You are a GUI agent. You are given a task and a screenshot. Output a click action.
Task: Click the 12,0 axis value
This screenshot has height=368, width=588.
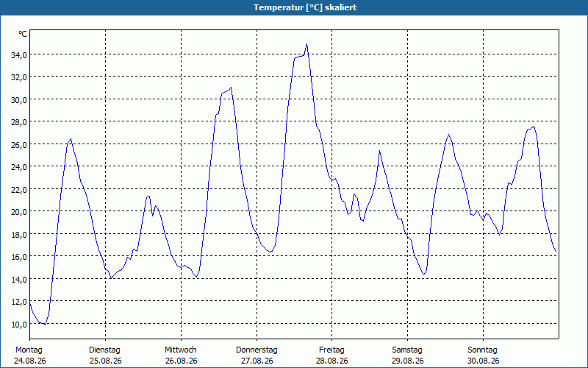coord(19,302)
